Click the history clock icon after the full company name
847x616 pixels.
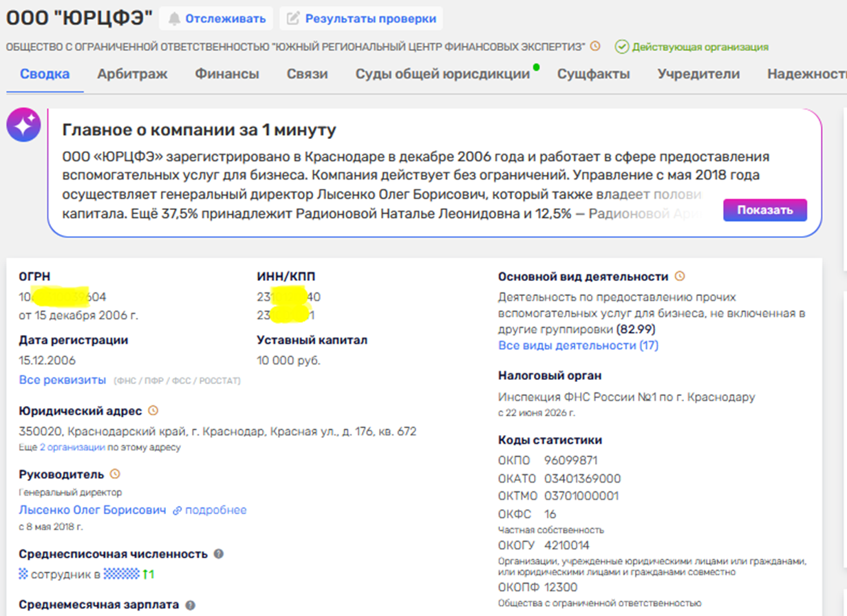point(595,47)
